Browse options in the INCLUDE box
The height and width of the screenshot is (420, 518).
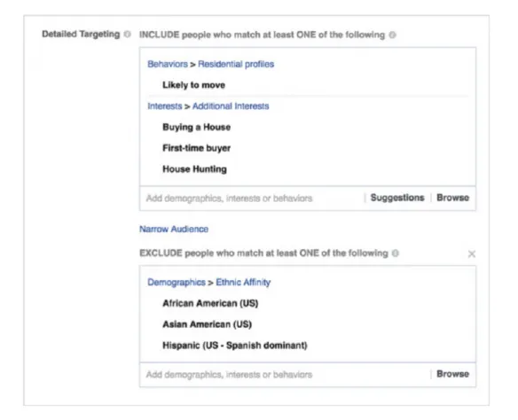pos(452,198)
